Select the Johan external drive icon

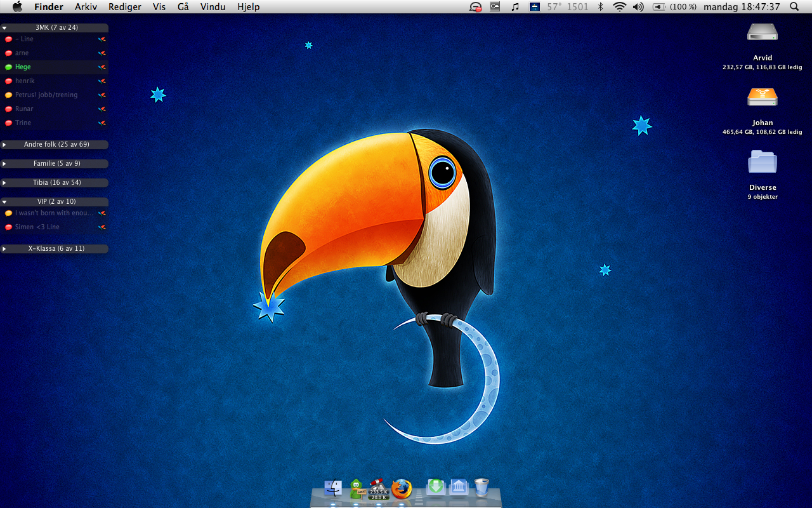[x=762, y=97]
